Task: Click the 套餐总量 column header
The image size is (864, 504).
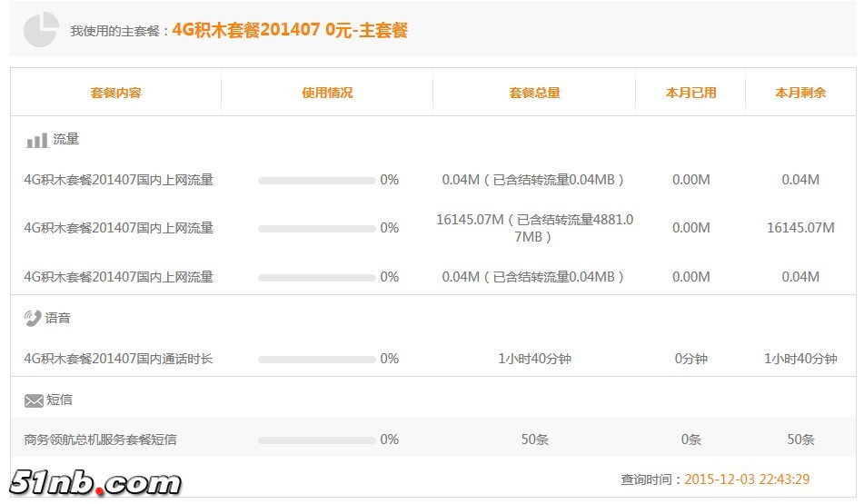Action: 534,93
